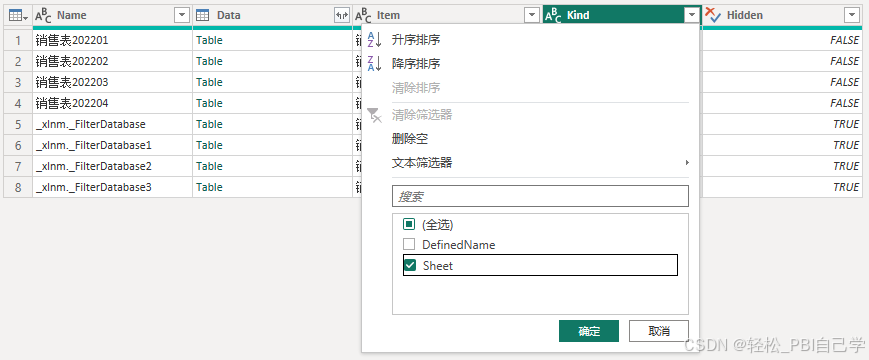Click the Data column table type icon
Screen dimensions: 869x360
pyautogui.click(x=203, y=16)
